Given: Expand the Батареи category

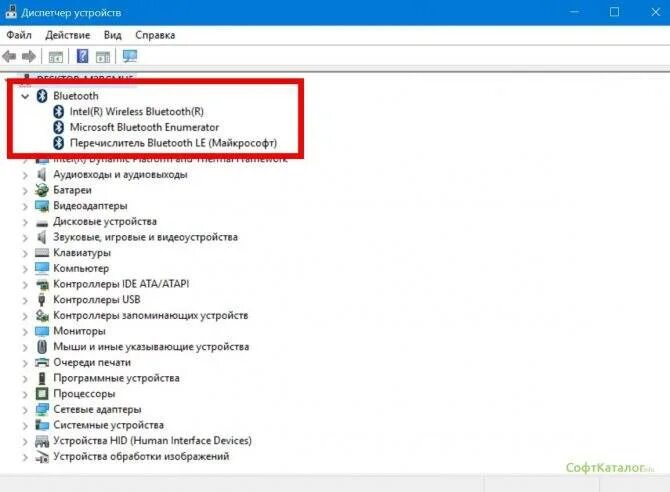Looking at the screenshot, I should [25, 191].
